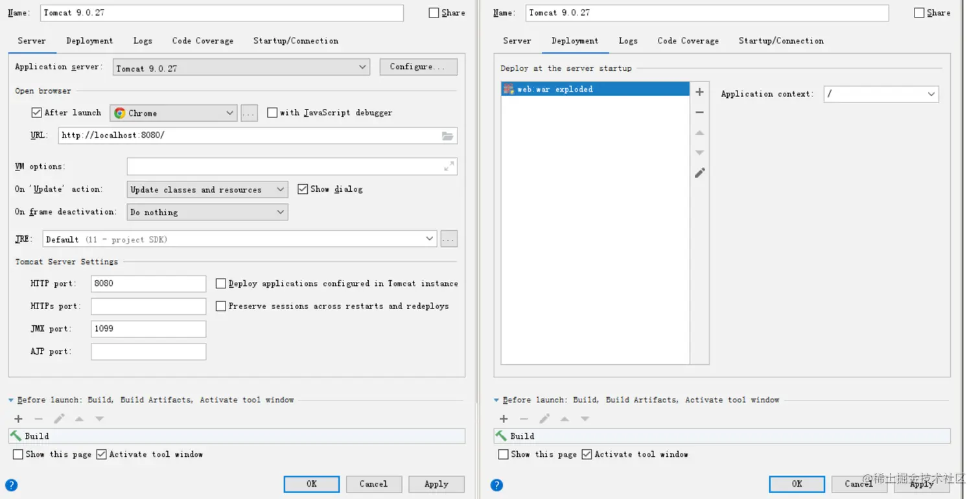Toggle Show dialog checkbox
The image size is (980, 499).
[303, 189]
